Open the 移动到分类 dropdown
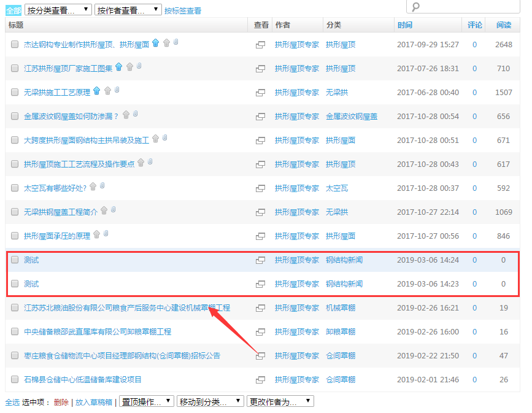Viewport: 532px width, 413px height. click(210, 402)
